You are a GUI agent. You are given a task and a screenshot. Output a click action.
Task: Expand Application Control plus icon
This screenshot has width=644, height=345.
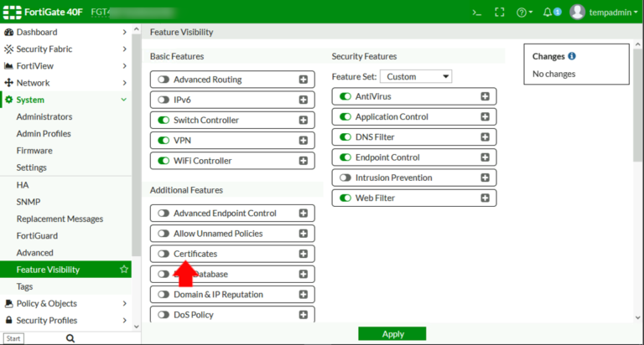point(485,116)
